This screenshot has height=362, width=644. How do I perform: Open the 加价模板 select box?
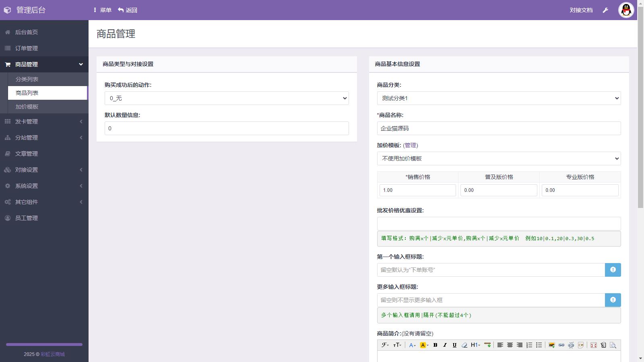499,158
